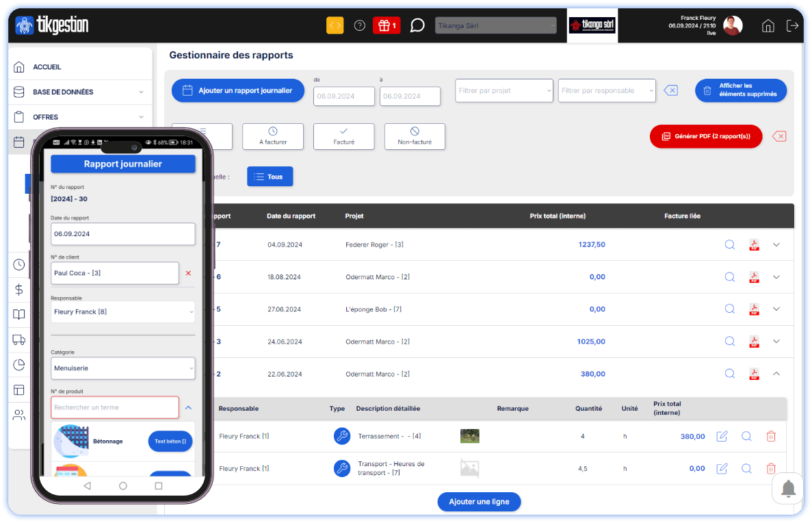Download PDF for the 1237,50 report
This screenshot has height=523, width=812.
(x=754, y=244)
